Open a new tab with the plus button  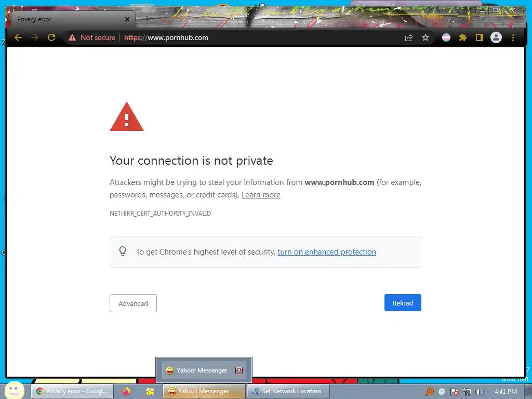click(x=147, y=19)
